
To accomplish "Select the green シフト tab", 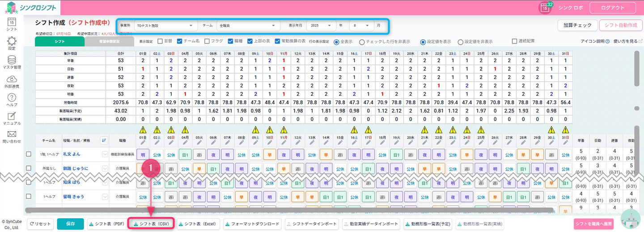I will pos(59,42).
